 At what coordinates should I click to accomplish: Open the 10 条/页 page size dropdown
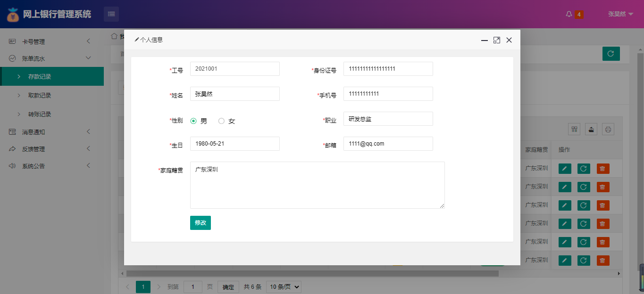pos(284,286)
